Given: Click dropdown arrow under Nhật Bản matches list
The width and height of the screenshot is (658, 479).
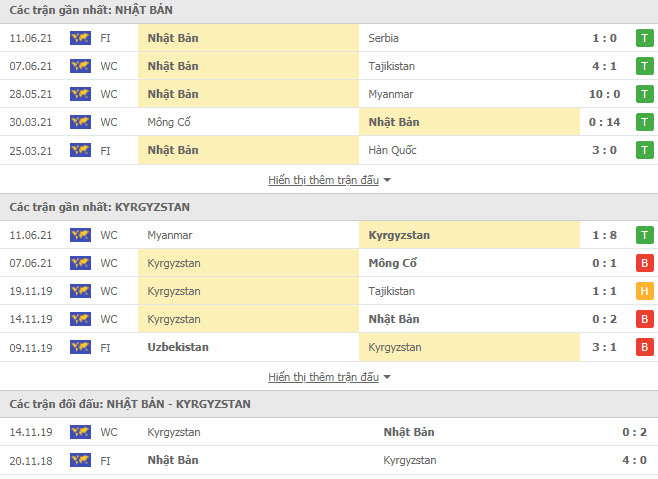Looking at the screenshot, I should coord(387,180).
